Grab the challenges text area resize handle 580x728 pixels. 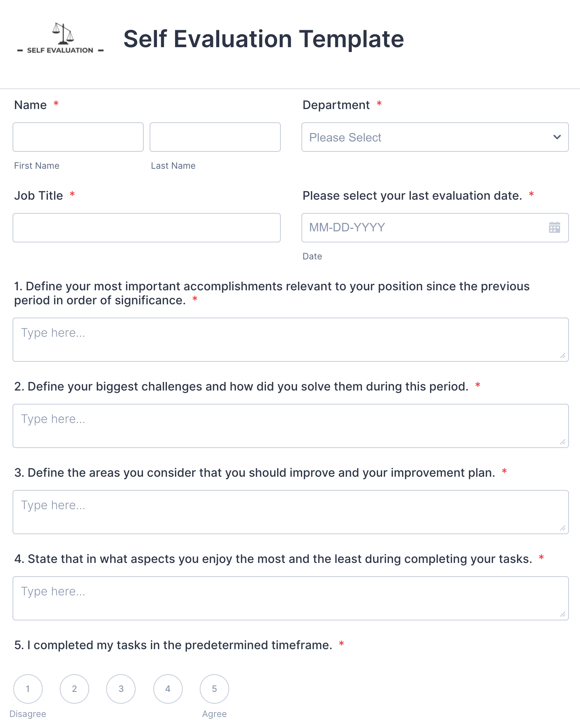point(563,442)
